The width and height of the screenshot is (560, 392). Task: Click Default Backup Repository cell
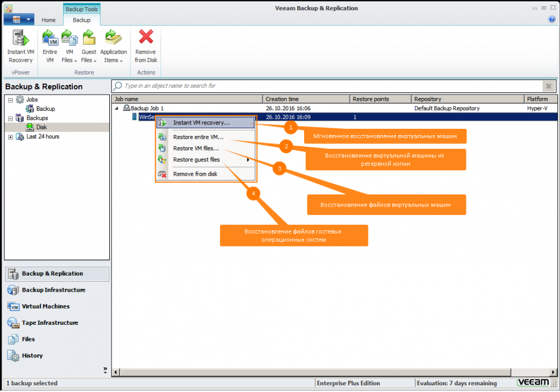(447, 108)
